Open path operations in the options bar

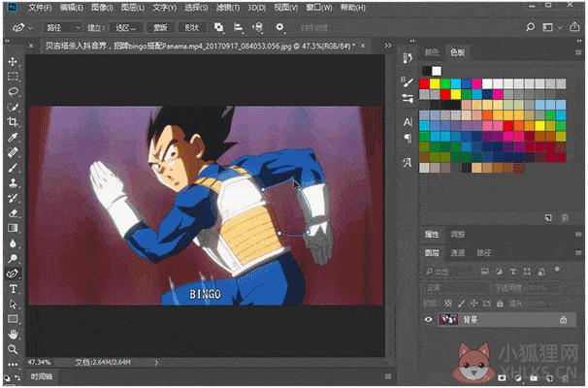coord(218,27)
